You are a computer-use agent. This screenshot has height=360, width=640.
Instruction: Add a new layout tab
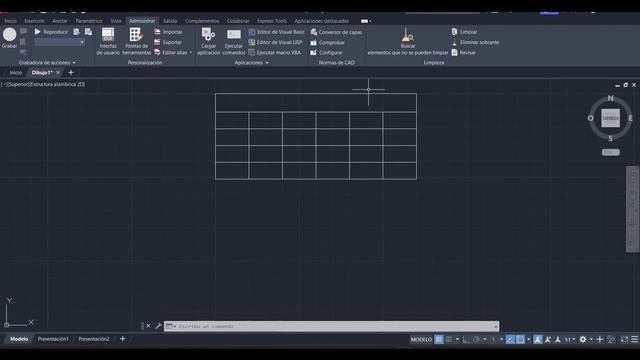point(122,339)
